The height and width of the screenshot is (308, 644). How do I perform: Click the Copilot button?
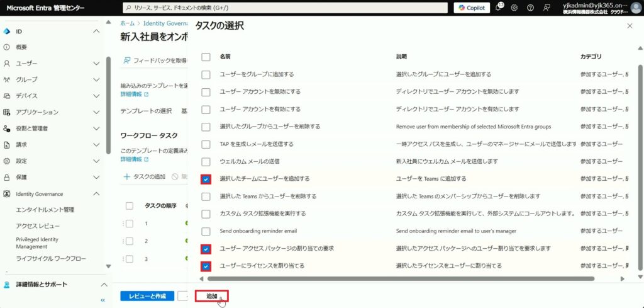pyautogui.click(x=472, y=8)
